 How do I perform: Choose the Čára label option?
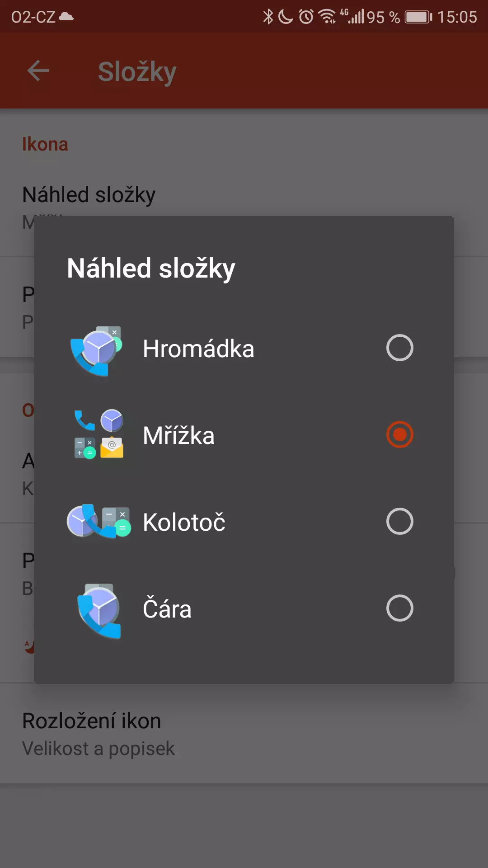point(167,608)
